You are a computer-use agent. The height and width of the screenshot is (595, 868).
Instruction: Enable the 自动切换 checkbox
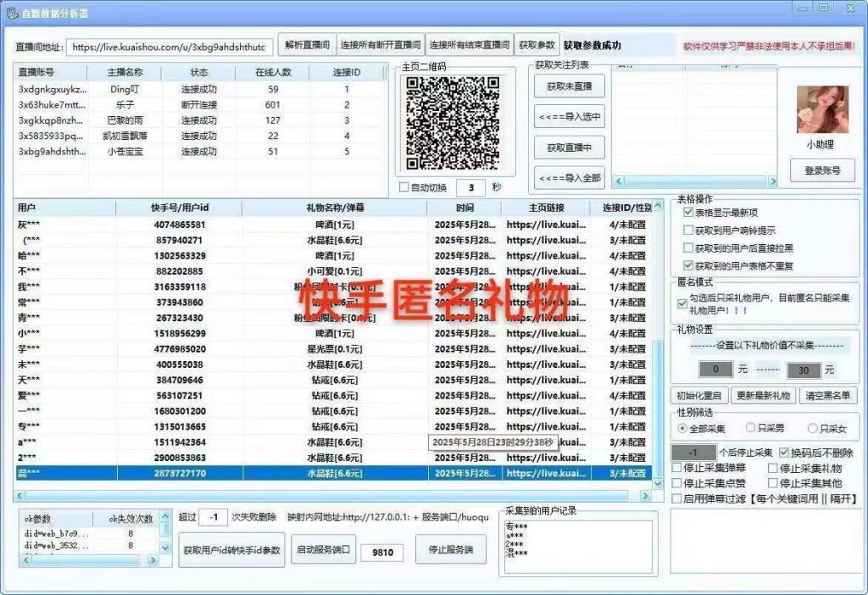pos(403,187)
